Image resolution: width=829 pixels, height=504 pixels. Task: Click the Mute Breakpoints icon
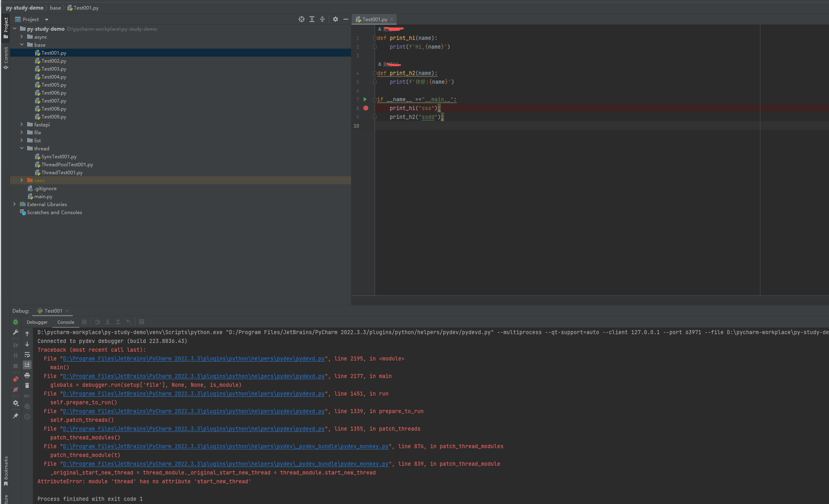(16, 390)
